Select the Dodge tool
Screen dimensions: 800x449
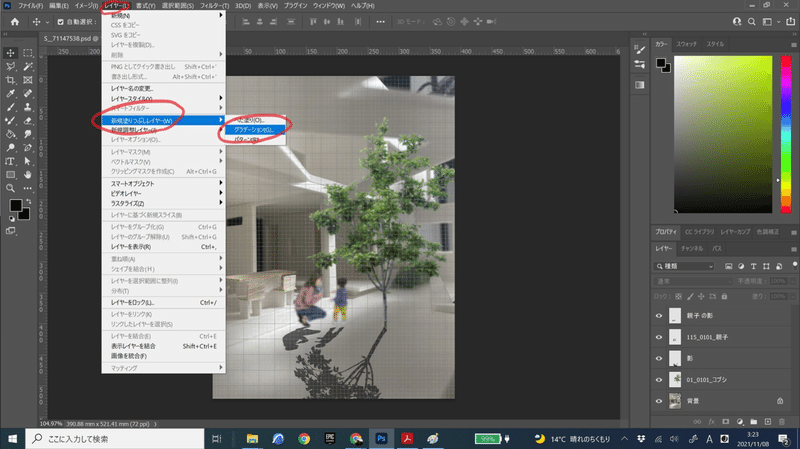(10, 148)
